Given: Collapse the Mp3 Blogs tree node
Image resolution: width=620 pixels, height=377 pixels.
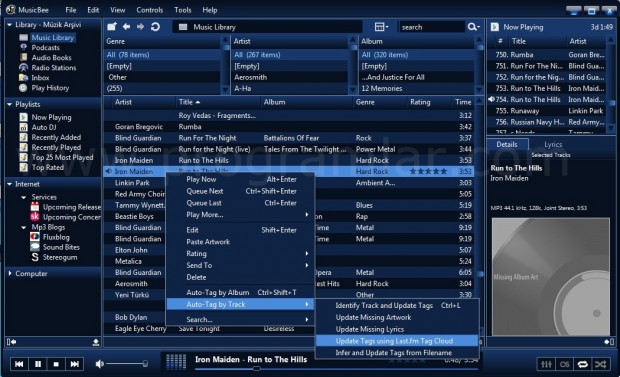Looking at the screenshot, I should (24, 227).
